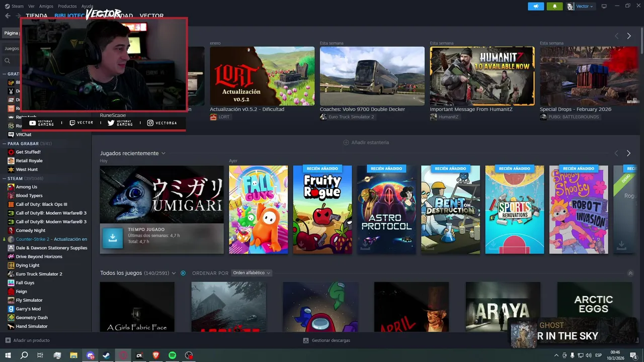Expand the Jugados recientemente shelf dropdown
The height and width of the screenshot is (362, 644).
164,153
